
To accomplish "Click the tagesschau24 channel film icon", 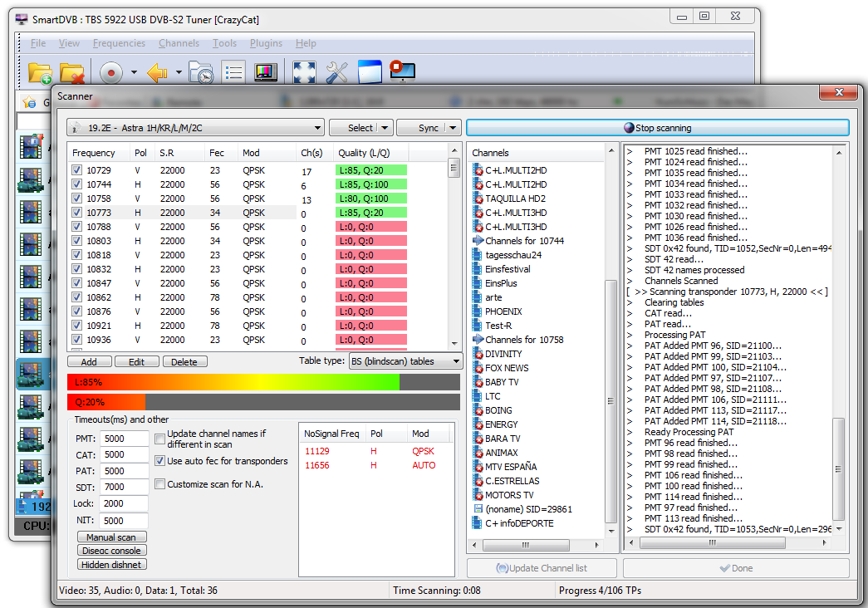I will coord(477,255).
